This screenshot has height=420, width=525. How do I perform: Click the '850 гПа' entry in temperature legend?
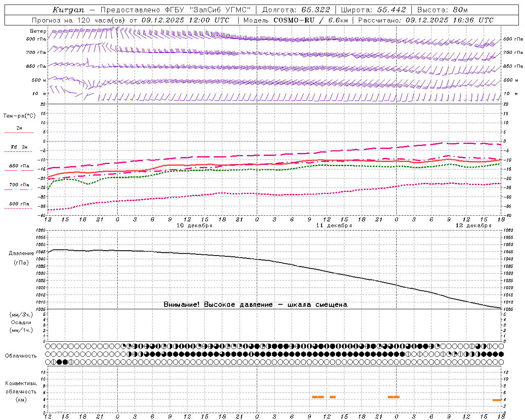pos(19,166)
